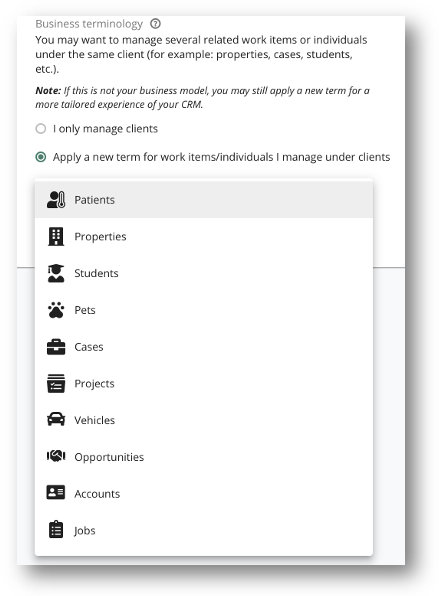Click the Projects checklist icon
Image resolution: width=439 pixels, height=596 pixels.
click(x=56, y=383)
